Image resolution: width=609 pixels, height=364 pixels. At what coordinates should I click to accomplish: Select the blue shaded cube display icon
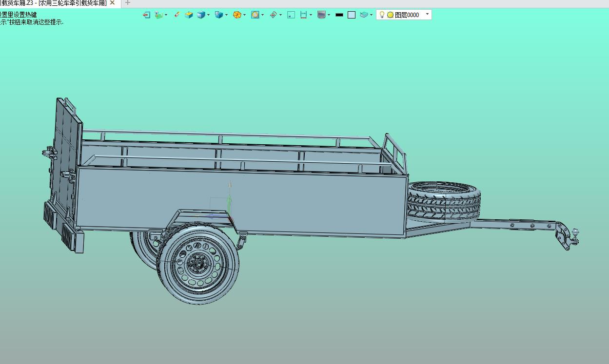pyautogui.click(x=201, y=15)
